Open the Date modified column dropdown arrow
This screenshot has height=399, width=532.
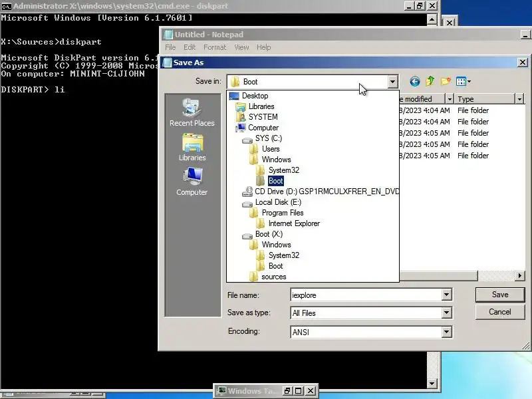(450, 99)
